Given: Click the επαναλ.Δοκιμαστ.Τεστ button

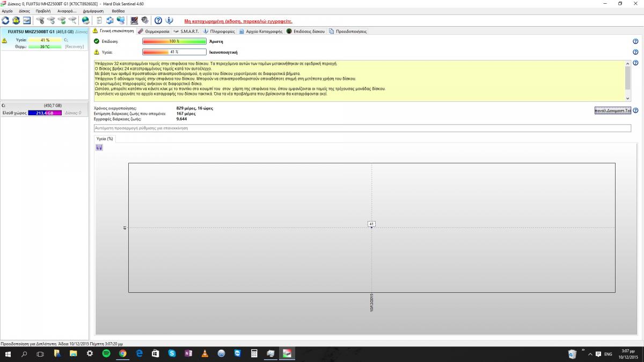Looking at the screenshot, I should pyautogui.click(x=612, y=110).
